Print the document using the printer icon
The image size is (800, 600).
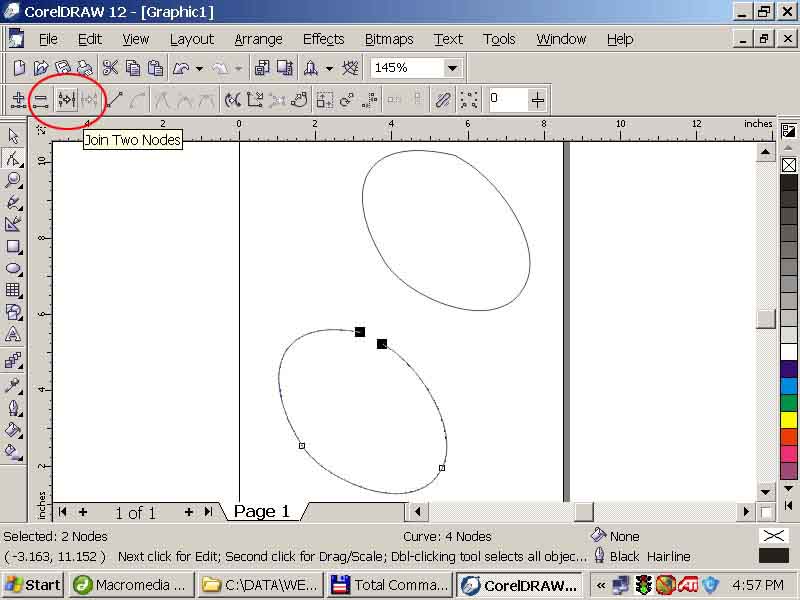point(85,68)
